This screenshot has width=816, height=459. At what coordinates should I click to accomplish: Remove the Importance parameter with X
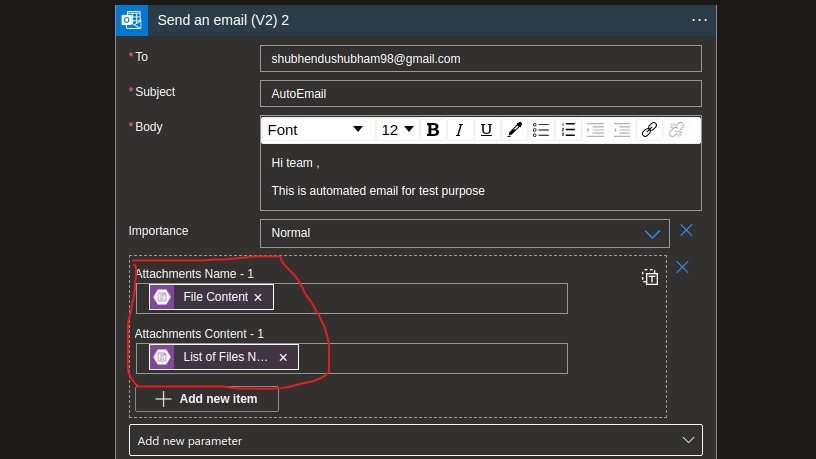click(x=686, y=230)
